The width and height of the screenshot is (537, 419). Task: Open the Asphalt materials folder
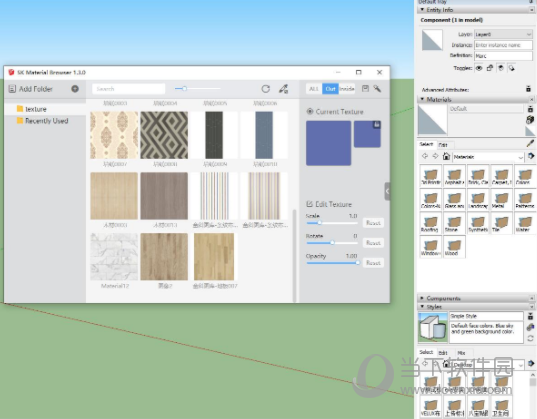point(454,175)
